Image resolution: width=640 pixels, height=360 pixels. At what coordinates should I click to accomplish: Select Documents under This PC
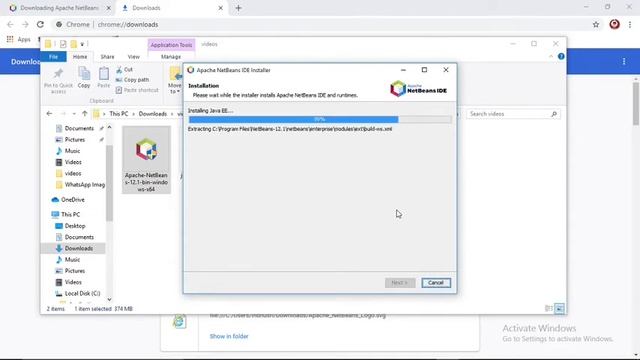click(74, 237)
